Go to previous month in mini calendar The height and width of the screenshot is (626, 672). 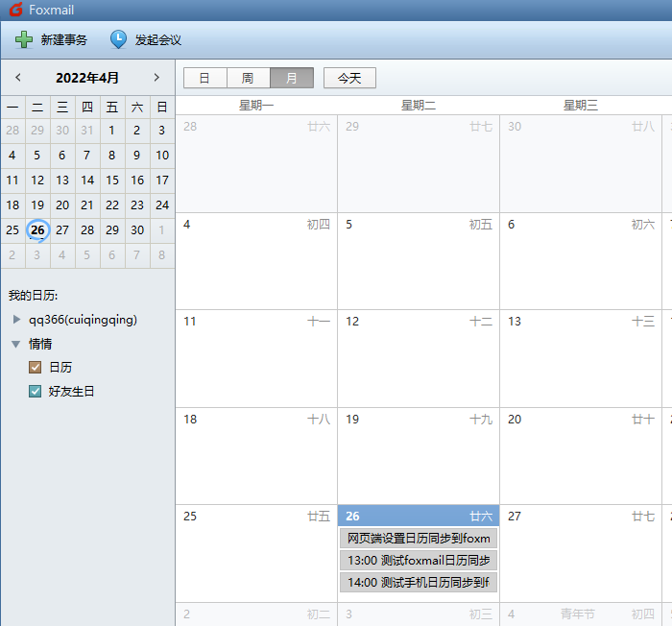coord(18,77)
